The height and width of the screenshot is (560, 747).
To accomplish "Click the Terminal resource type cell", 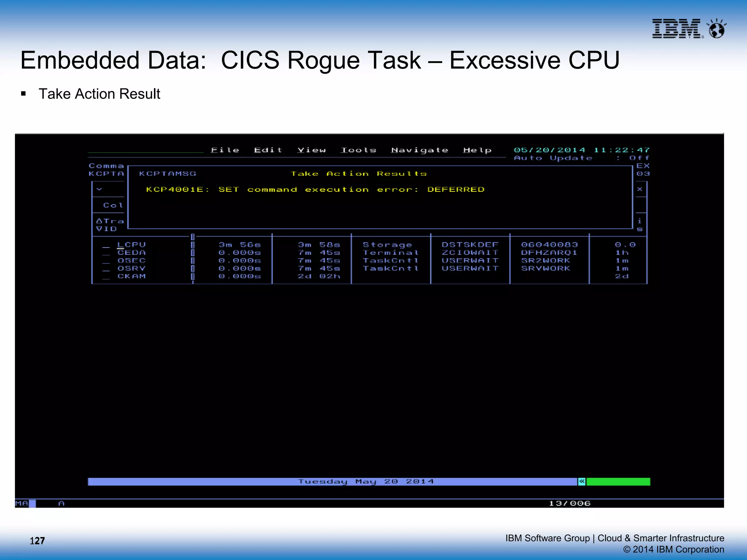I will 391,253.
